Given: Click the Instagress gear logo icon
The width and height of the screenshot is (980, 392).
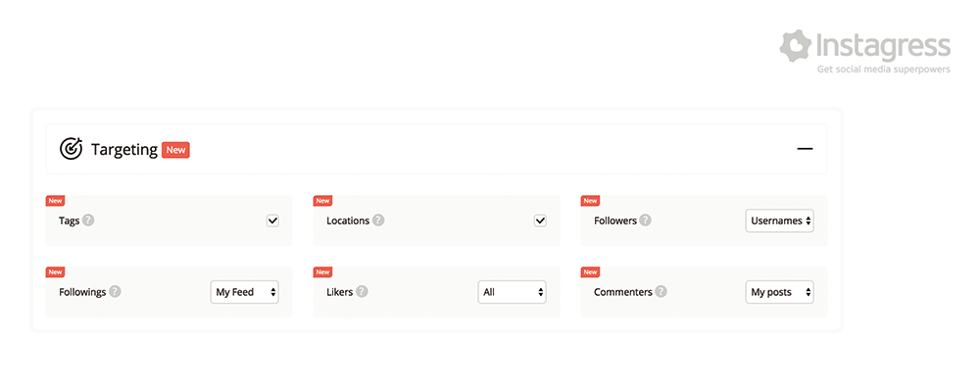Looking at the screenshot, I should click(x=795, y=47).
